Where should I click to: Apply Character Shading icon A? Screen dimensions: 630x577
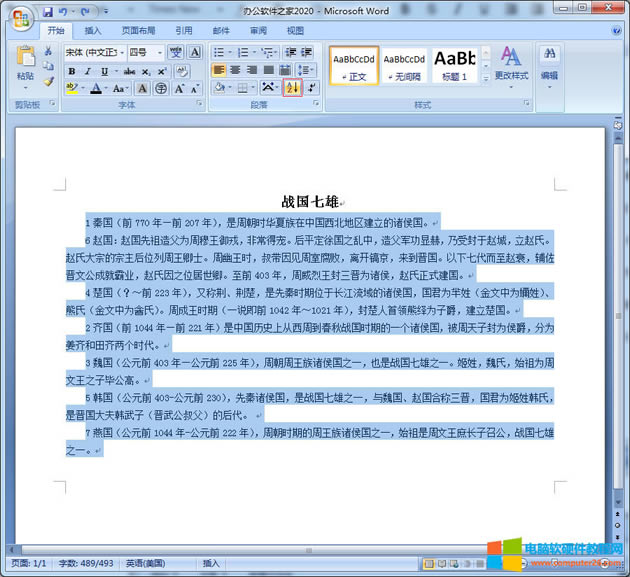142,88
